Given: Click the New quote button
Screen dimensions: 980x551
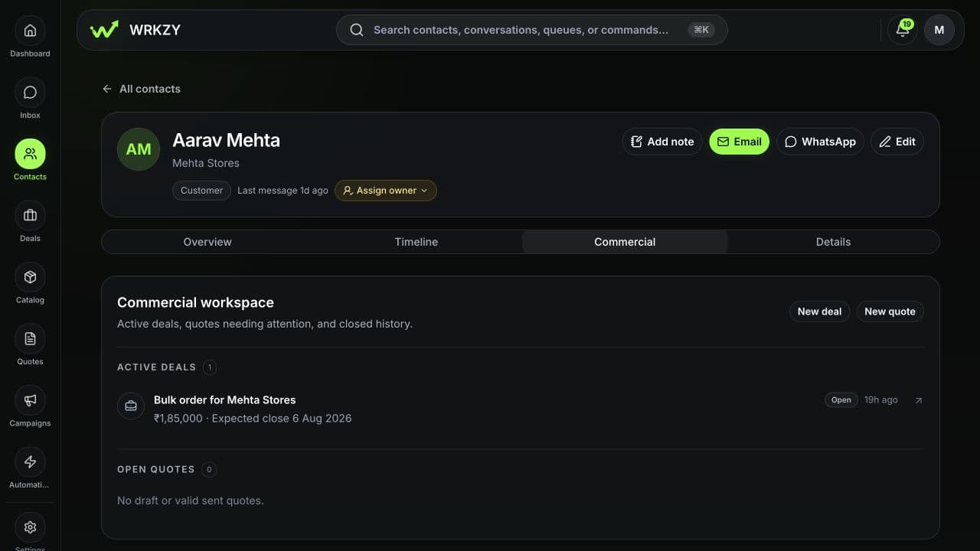Looking at the screenshot, I should [890, 311].
